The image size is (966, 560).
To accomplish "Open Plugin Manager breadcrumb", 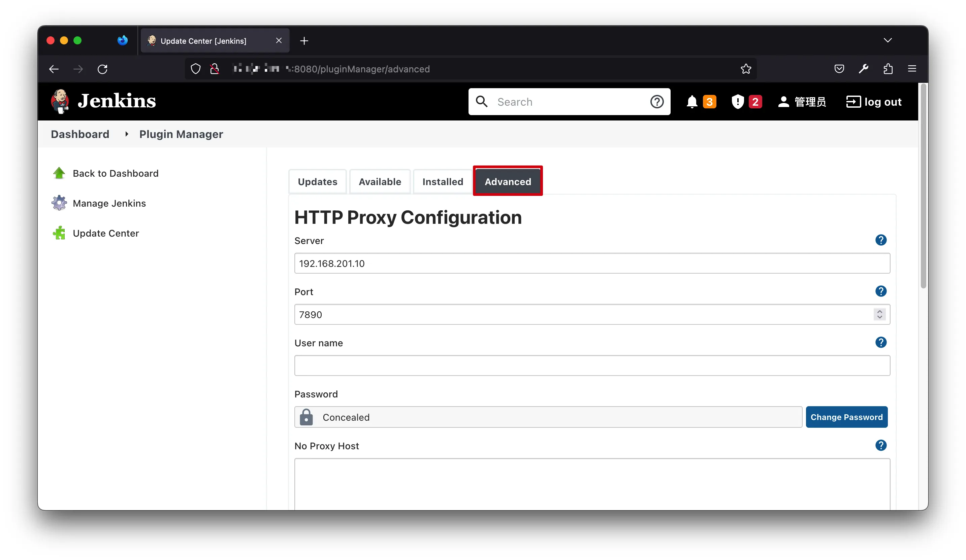I will pyautogui.click(x=181, y=134).
